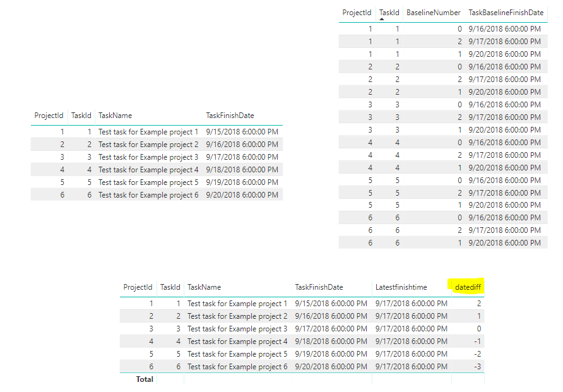Select the Total row label
Screen dimensions: 563x392
[145, 379]
